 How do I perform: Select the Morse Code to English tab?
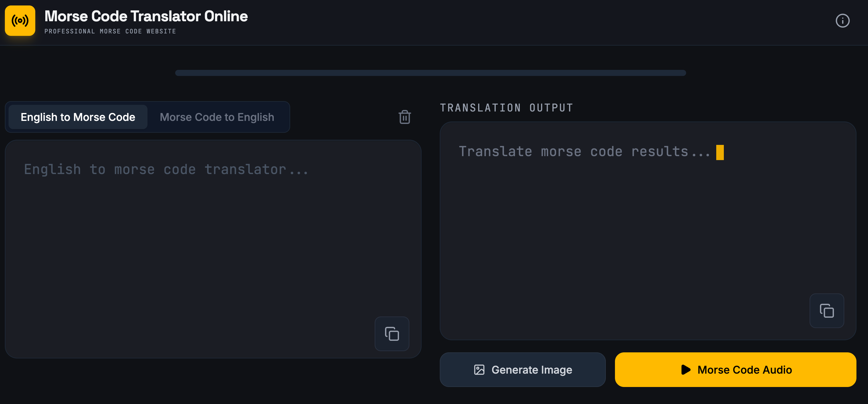coord(217,117)
